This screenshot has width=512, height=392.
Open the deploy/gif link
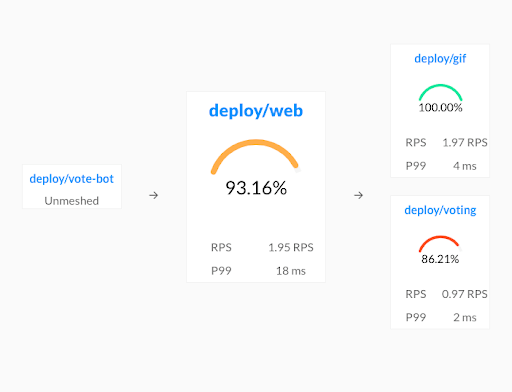[440, 59]
